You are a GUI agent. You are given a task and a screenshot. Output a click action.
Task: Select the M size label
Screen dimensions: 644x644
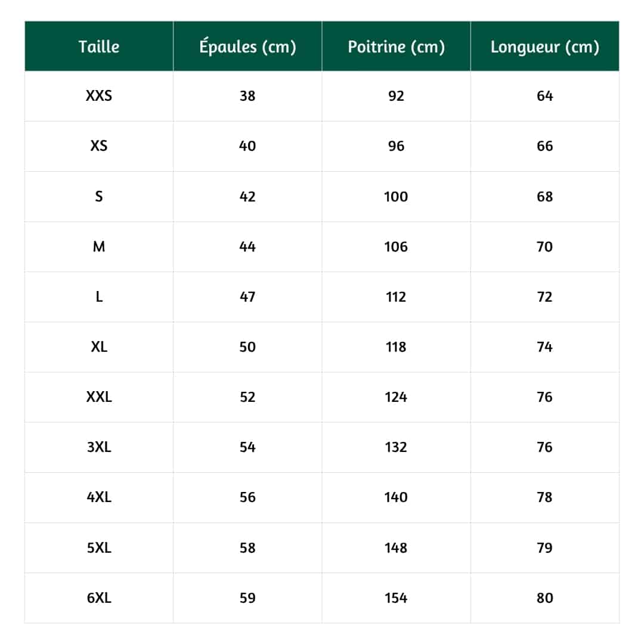(x=99, y=247)
